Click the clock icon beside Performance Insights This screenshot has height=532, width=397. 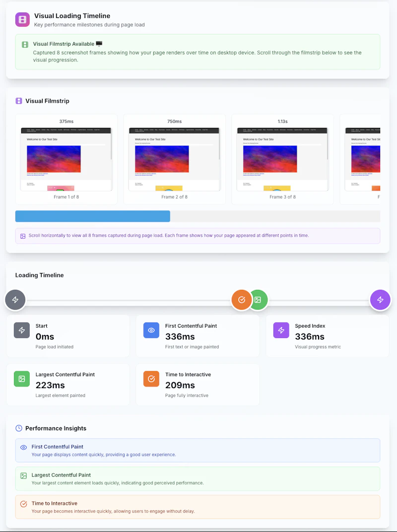pyautogui.click(x=19, y=428)
